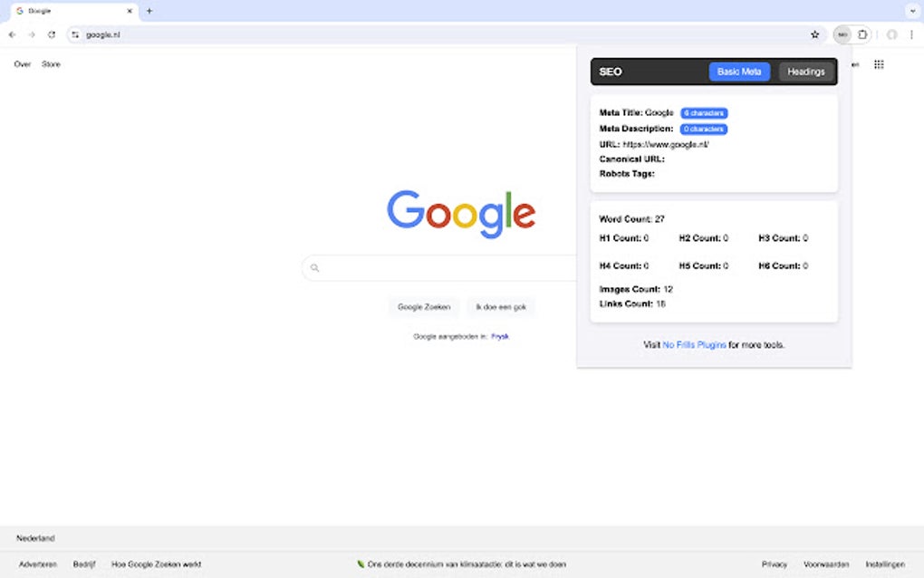
Task: Click the search magnifier in Google's search box
Action: pos(314,268)
